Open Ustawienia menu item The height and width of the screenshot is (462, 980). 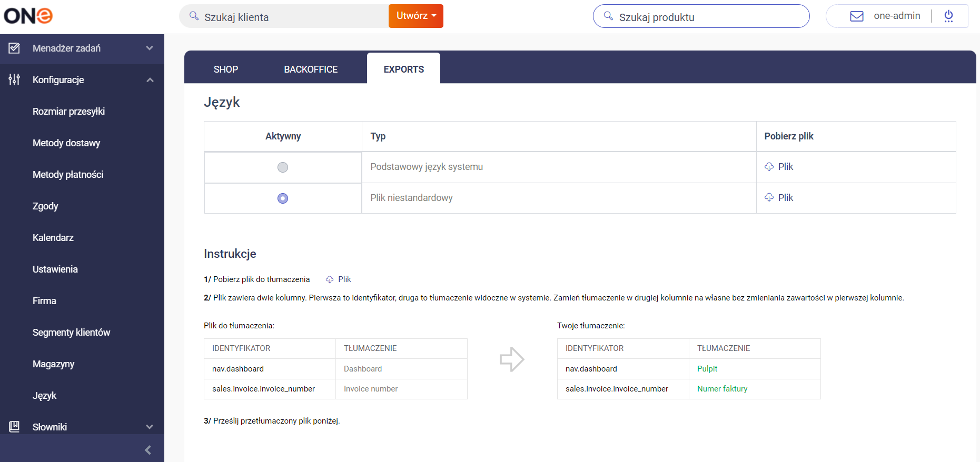tap(55, 269)
